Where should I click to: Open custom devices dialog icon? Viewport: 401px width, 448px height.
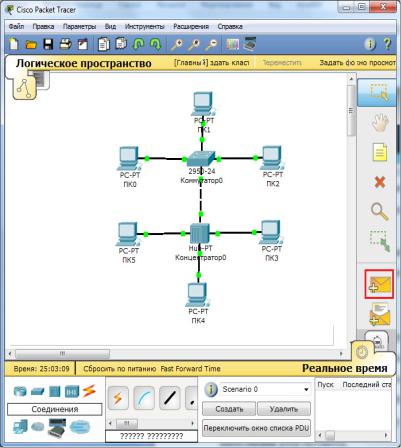250,44
